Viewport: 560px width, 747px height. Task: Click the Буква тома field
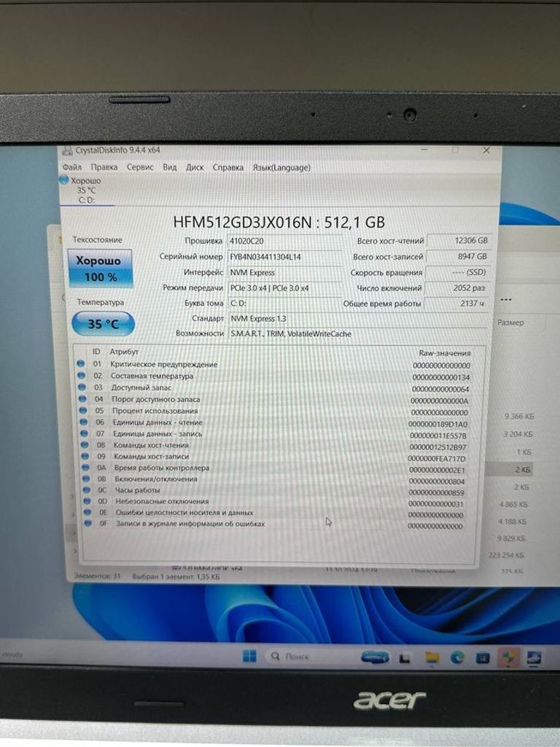284,303
